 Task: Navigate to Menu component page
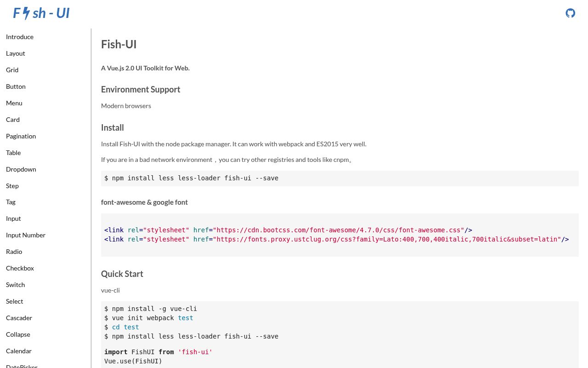14,103
